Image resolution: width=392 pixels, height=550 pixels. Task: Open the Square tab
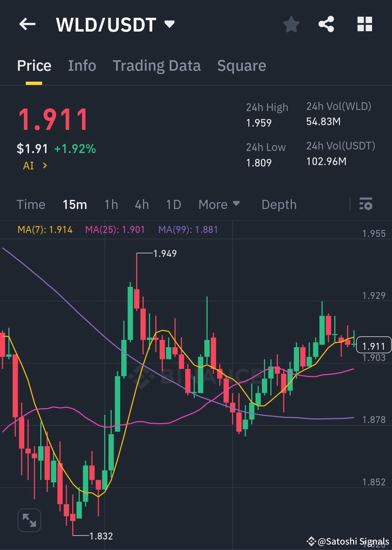click(241, 65)
